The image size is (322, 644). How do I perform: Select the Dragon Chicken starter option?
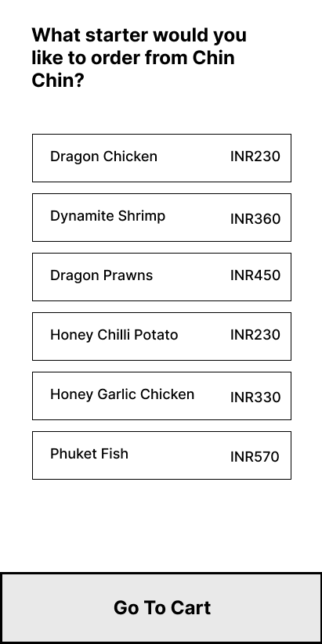(x=161, y=158)
